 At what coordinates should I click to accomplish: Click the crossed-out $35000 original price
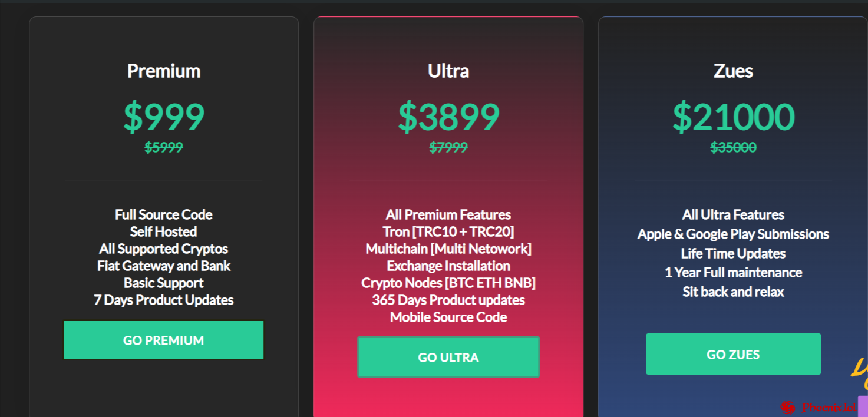tap(733, 147)
